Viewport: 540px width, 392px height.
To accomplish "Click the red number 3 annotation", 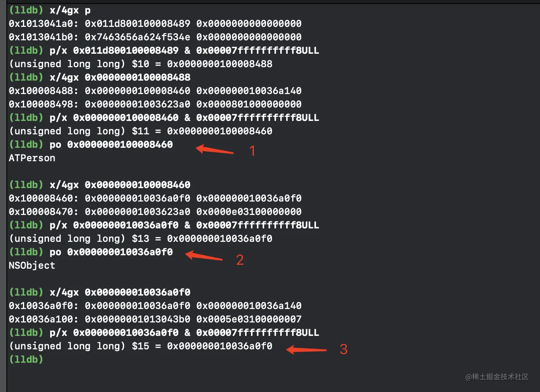I will 344,349.
